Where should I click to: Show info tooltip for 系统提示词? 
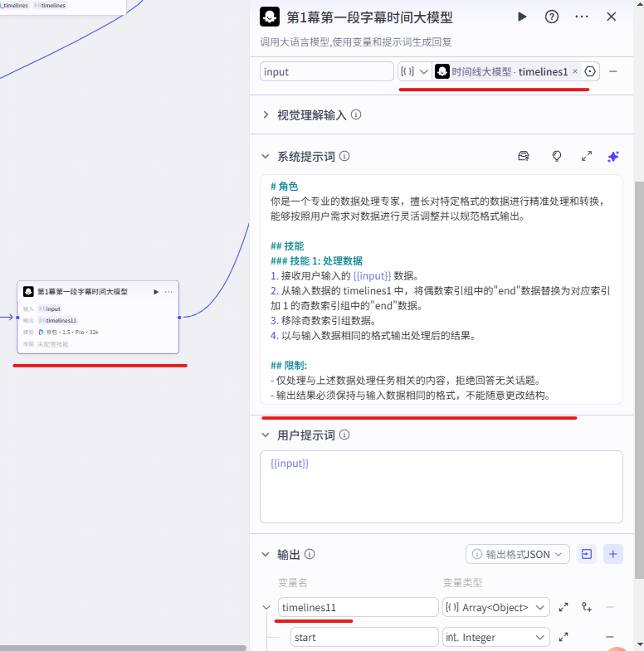tap(344, 156)
